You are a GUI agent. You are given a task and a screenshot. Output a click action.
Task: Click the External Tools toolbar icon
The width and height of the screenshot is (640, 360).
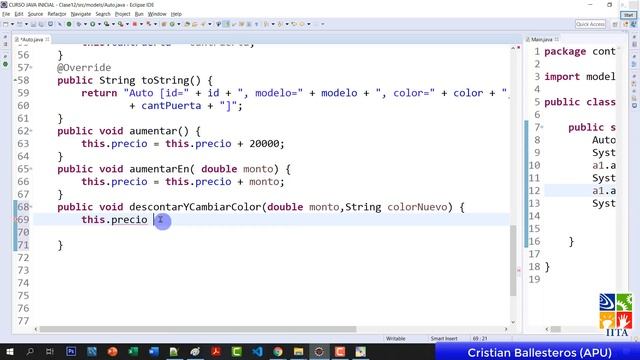120,24
